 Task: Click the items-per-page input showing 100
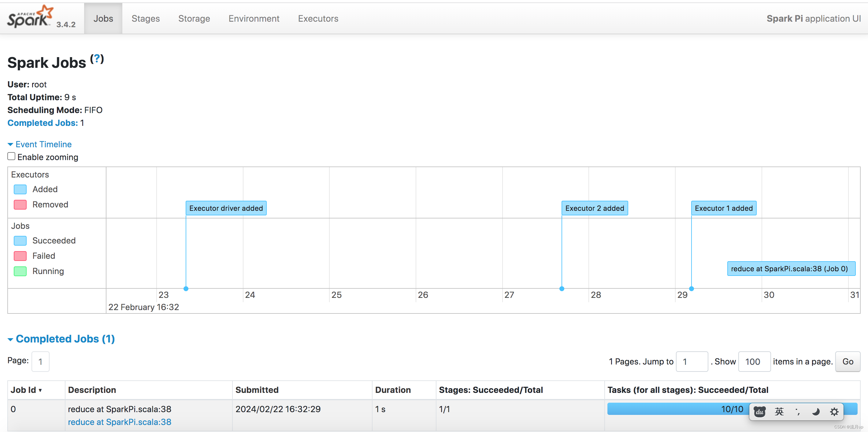[755, 362]
